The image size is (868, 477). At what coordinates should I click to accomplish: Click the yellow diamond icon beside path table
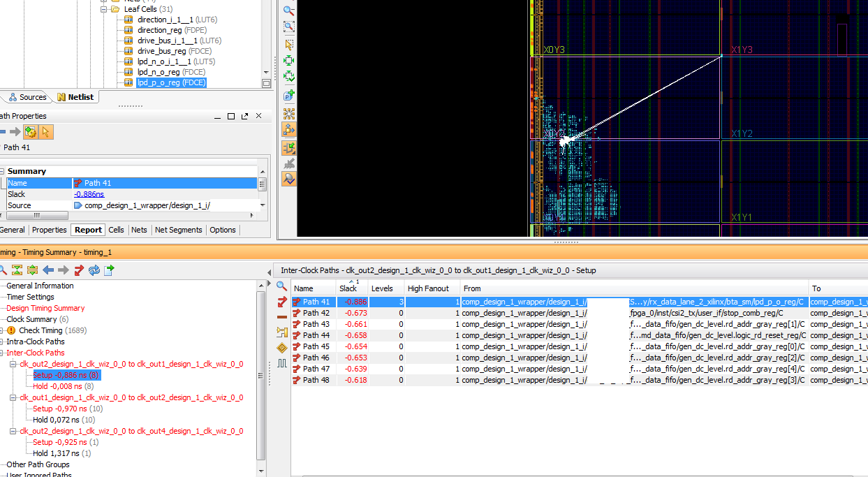click(x=282, y=348)
